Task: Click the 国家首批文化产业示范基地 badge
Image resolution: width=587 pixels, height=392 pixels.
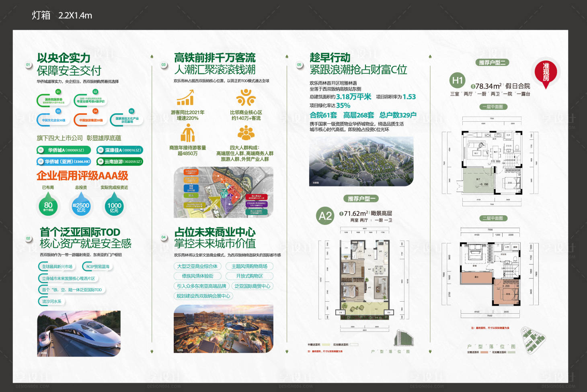Action: [126, 120]
